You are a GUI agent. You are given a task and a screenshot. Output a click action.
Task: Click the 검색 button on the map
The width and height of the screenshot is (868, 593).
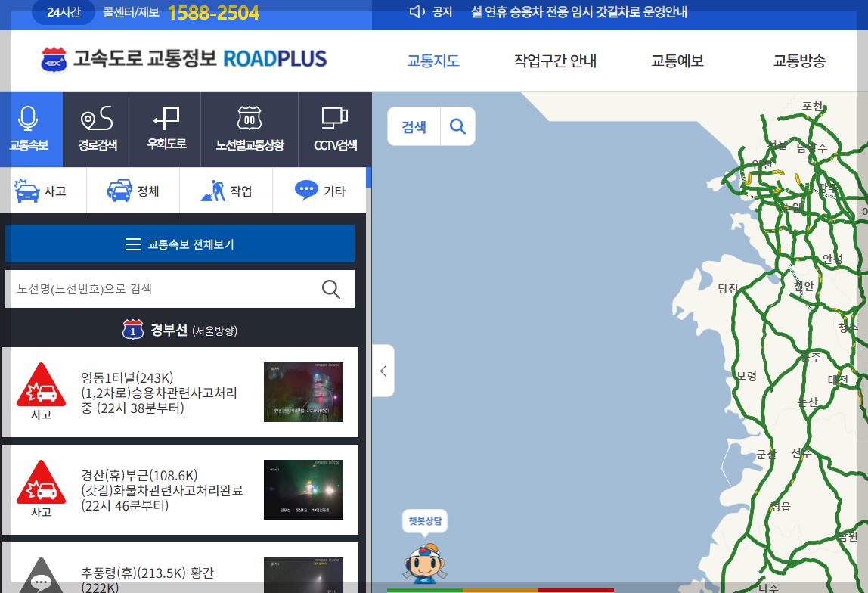pyautogui.click(x=414, y=126)
